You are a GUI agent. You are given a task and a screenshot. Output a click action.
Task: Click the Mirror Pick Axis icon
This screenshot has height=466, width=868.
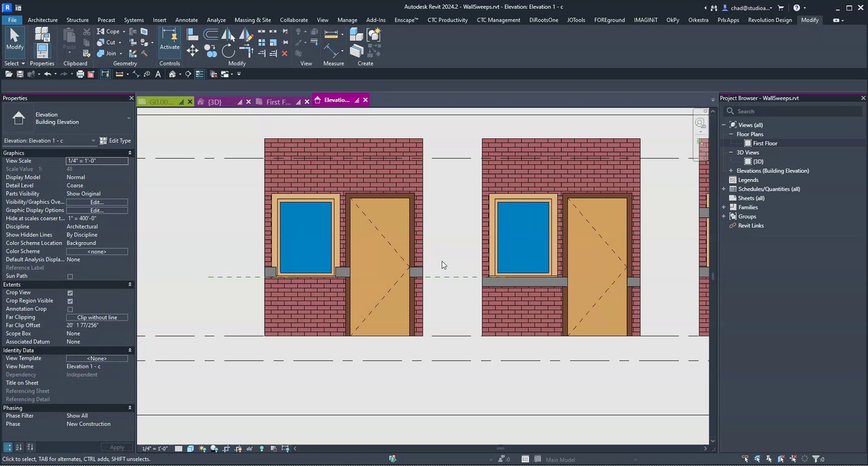click(228, 34)
